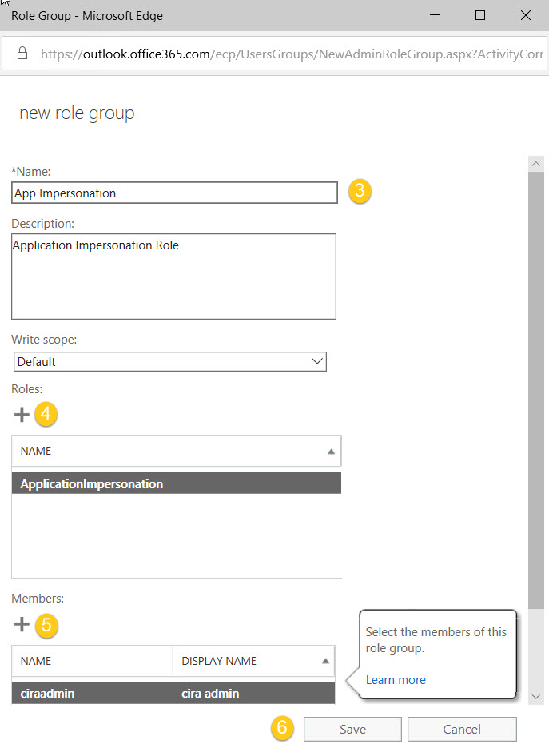The height and width of the screenshot is (756, 549).
Task: Select the ciraadmin member row
Action: click(173, 694)
